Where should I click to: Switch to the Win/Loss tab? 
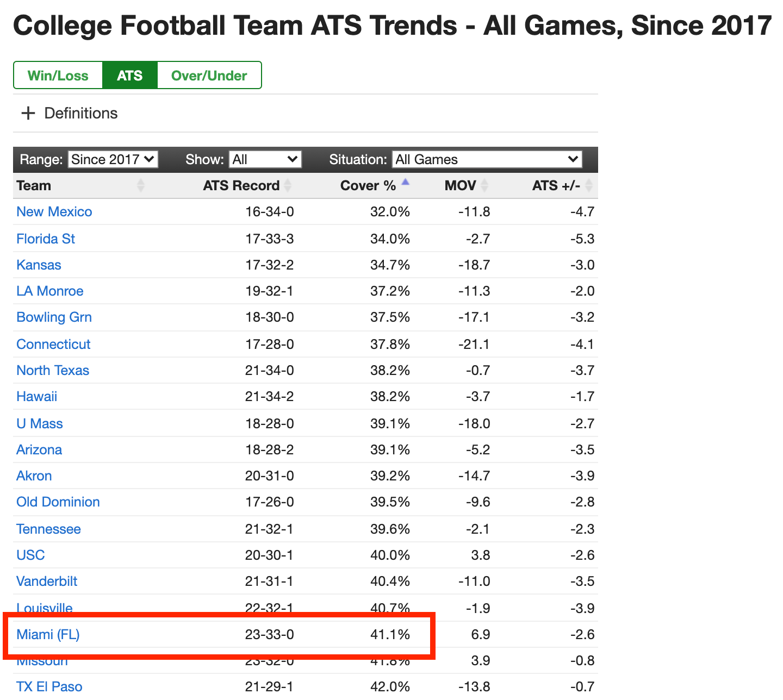pyautogui.click(x=58, y=75)
